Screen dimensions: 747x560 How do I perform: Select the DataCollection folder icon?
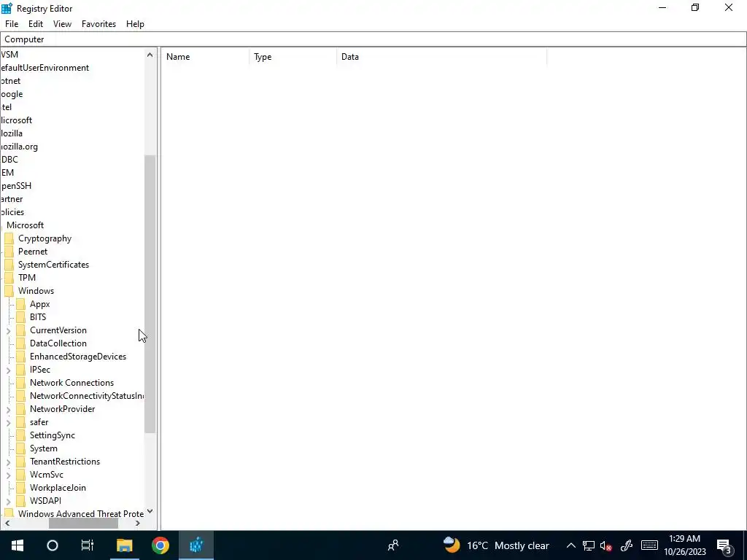[20, 343]
